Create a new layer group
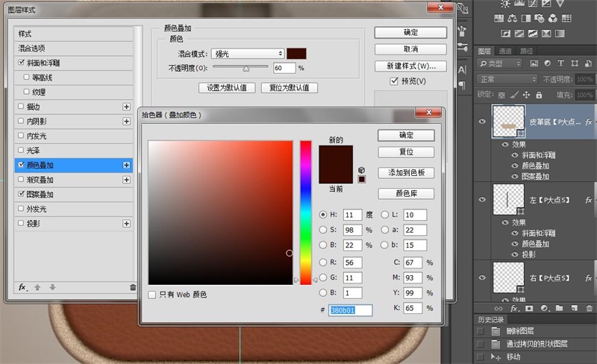597x364 pixels. [x=559, y=308]
